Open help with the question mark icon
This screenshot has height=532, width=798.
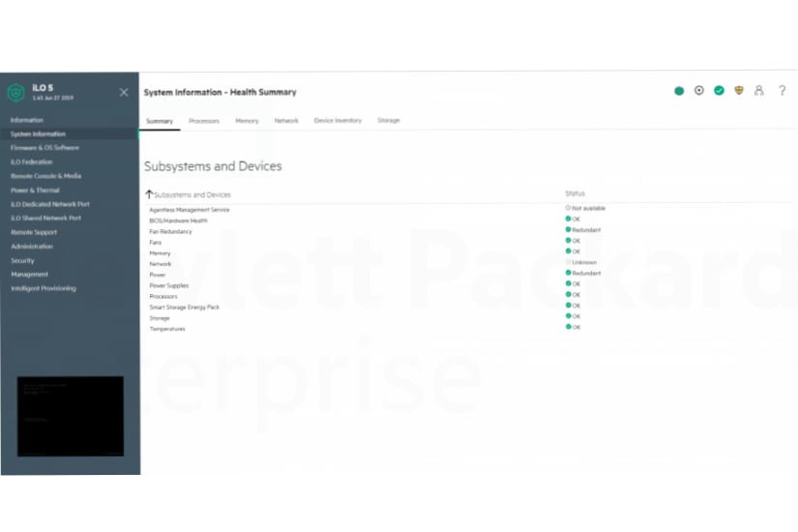point(782,91)
